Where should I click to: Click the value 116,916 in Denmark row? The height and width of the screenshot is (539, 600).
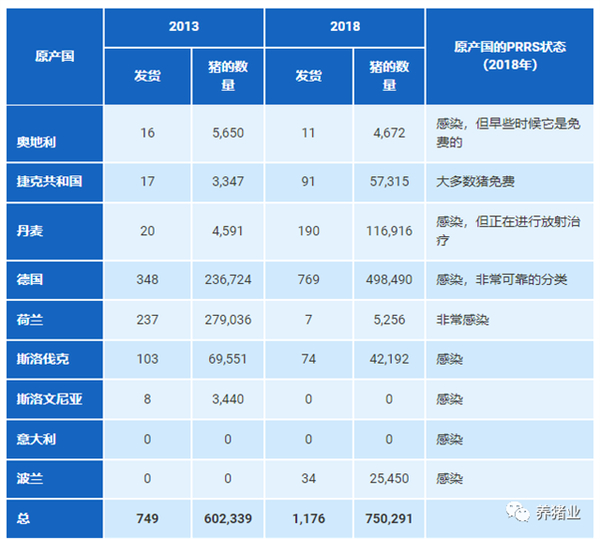[x=389, y=231]
